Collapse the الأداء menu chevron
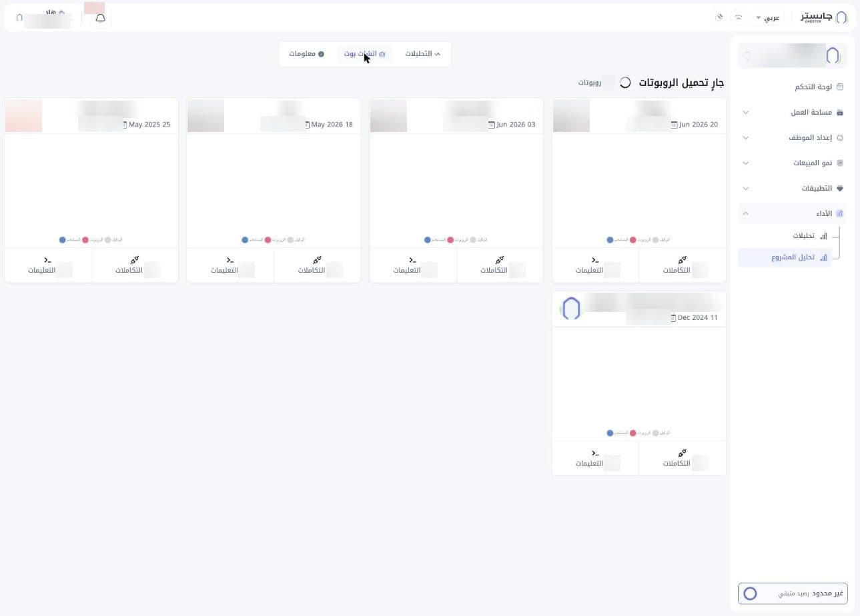 [746, 213]
